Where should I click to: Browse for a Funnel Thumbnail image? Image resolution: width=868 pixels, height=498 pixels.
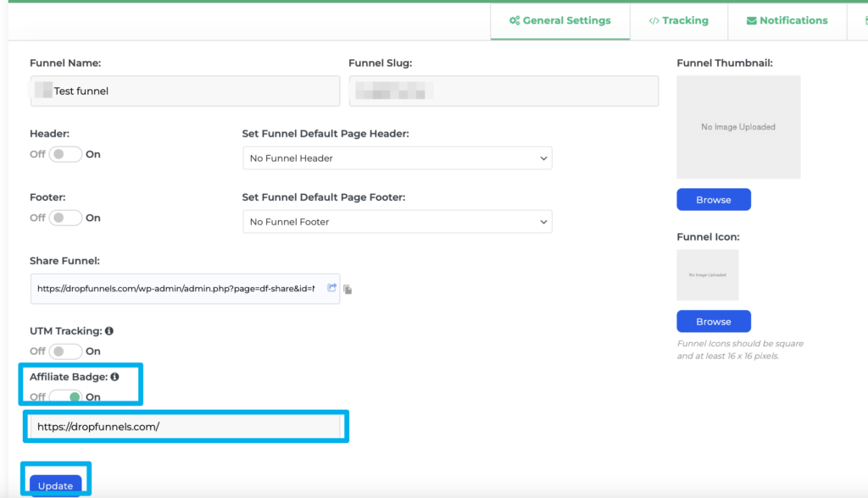713,199
